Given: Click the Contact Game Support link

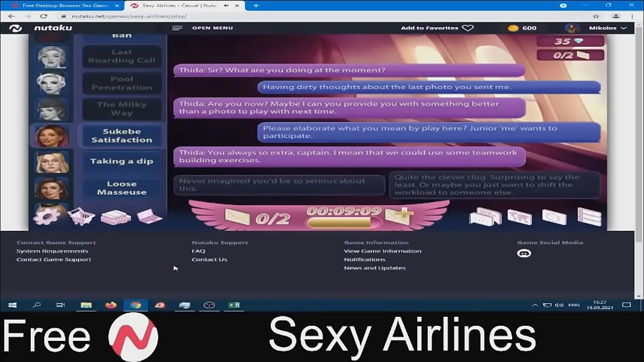Looking at the screenshot, I should pos(54,259).
